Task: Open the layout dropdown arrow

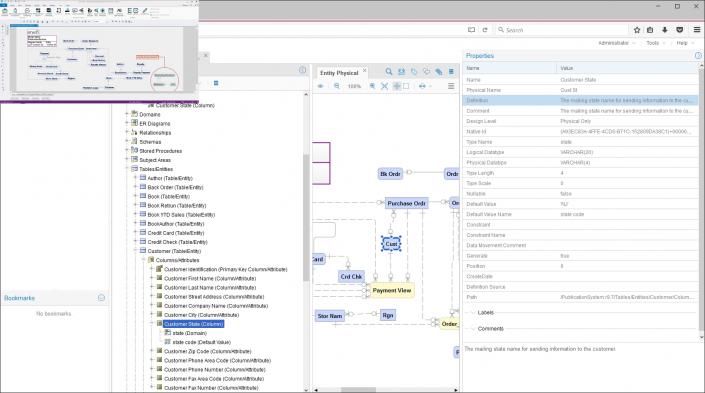Action: [x=430, y=86]
